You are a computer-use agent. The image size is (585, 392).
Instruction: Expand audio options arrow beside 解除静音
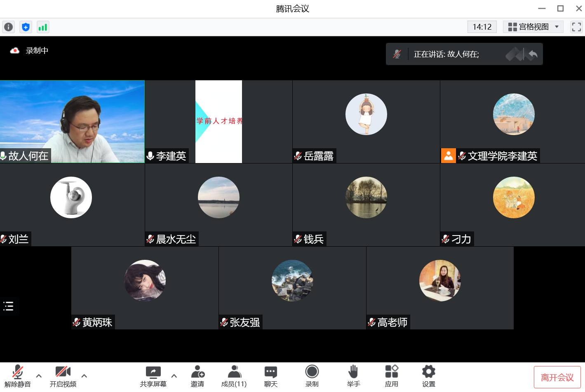click(39, 376)
